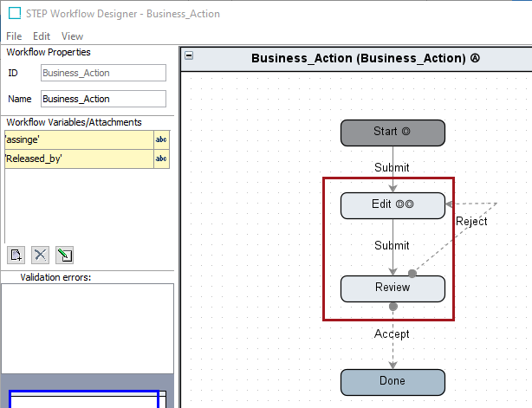Select the 'assinge' workflow variable

(x=79, y=139)
